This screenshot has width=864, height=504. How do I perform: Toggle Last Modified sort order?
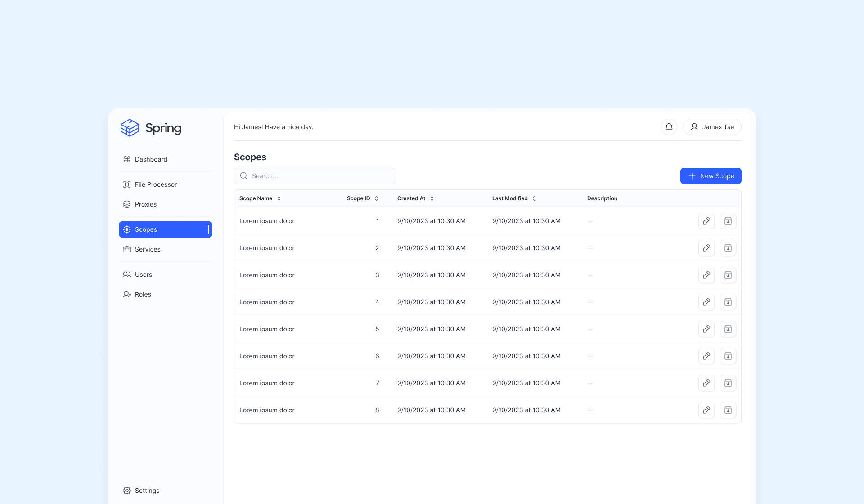point(534,198)
